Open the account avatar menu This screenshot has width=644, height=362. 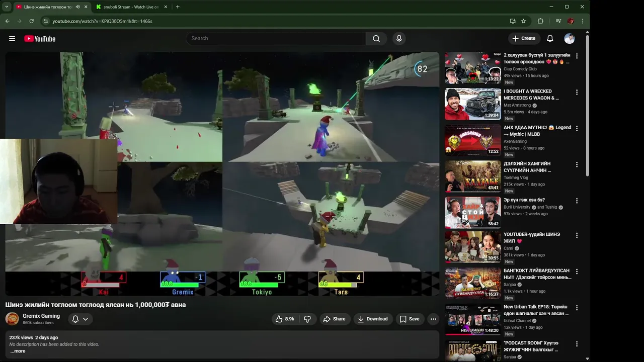(570, 39)
